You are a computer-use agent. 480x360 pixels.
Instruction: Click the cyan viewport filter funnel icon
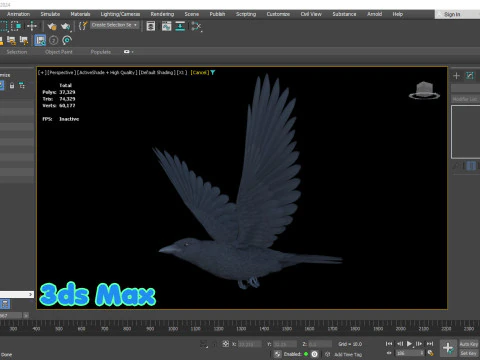coord(213,72)
